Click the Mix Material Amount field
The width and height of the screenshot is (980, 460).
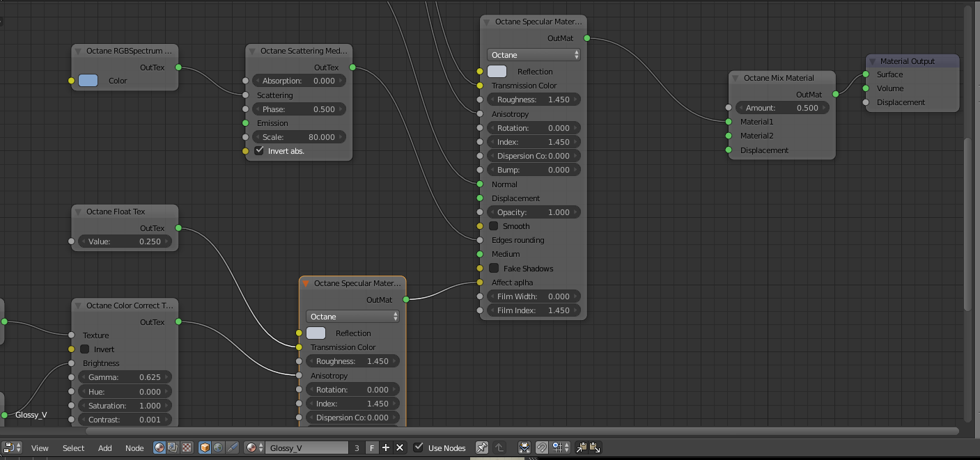782,108
